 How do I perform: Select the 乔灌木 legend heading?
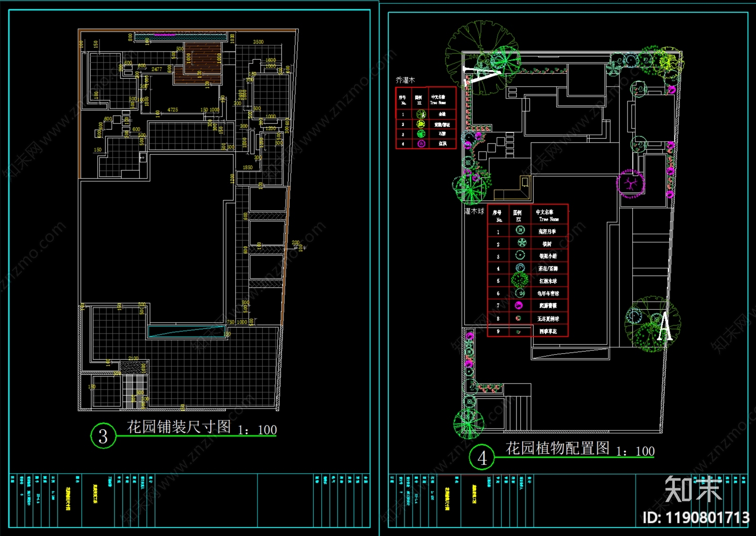[405, 80]
